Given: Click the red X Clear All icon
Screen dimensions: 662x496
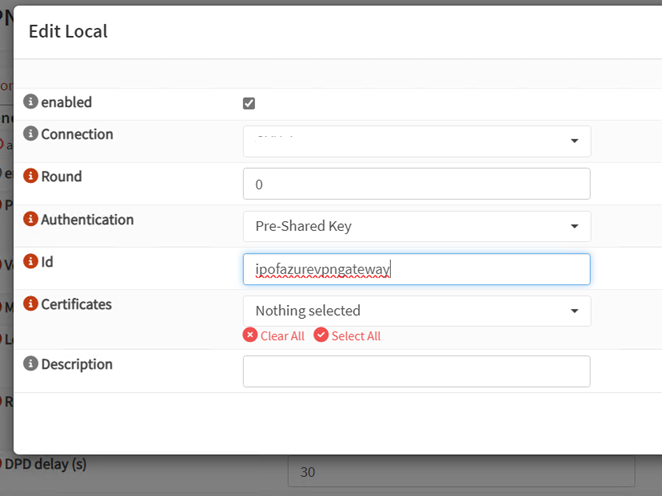Looking at the screenshot, I should tap(250, 336).
